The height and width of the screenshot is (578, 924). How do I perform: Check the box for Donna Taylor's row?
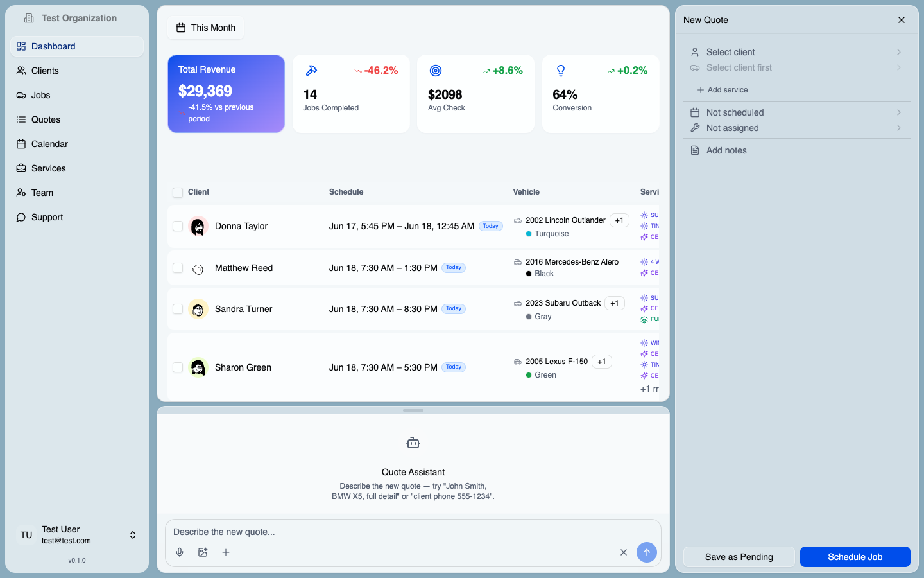click(178, 226)
